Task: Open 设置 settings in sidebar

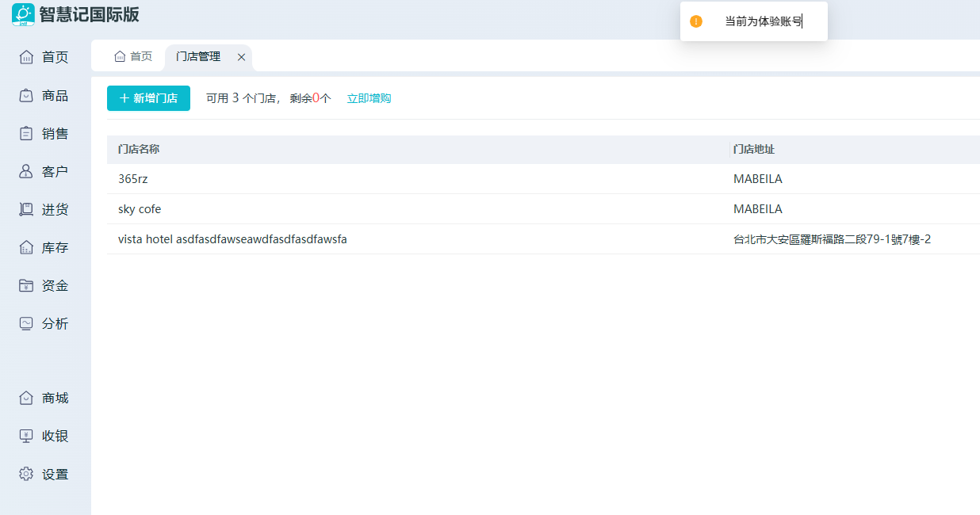Action: 44,475
